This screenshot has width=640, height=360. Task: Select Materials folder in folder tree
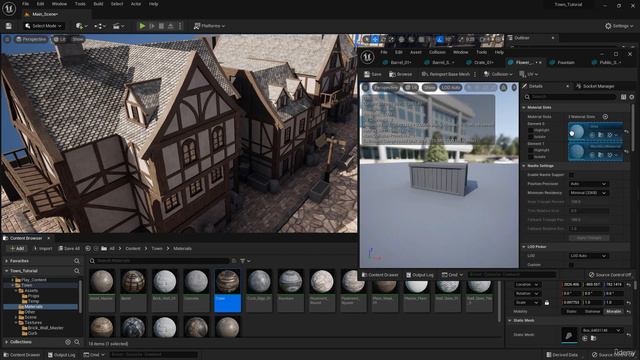pyautogui.click(x=33, y=307)
